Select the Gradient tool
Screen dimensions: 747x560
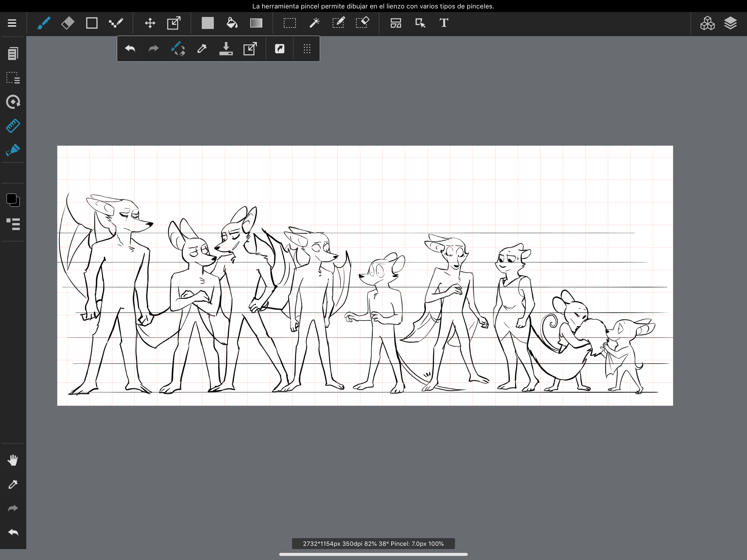point(256,23)
